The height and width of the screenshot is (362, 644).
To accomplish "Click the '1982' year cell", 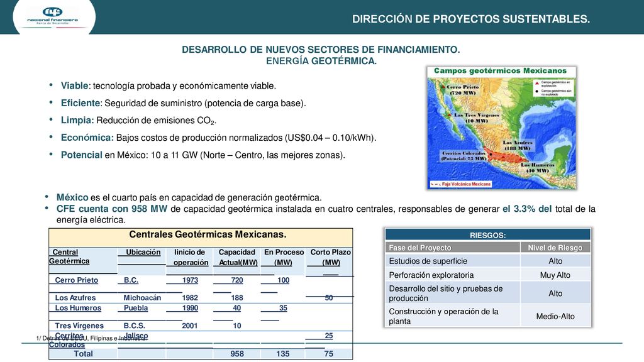I will pos(190,297).
